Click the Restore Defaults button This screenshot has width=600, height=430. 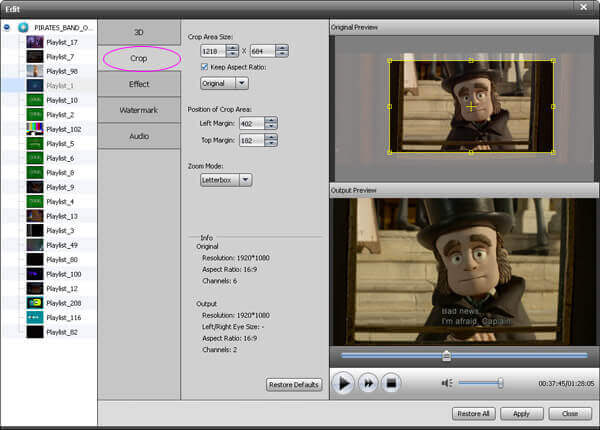294,384
